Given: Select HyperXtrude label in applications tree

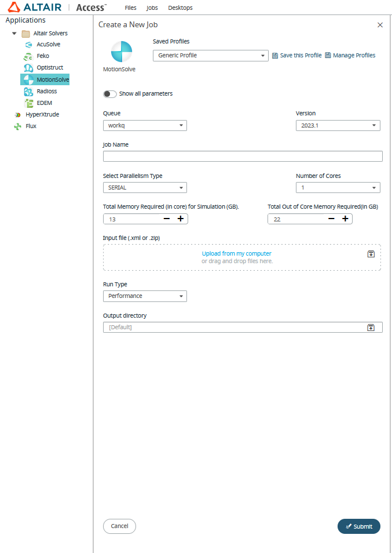Looking at the screenshot, I should coord(42,115).
